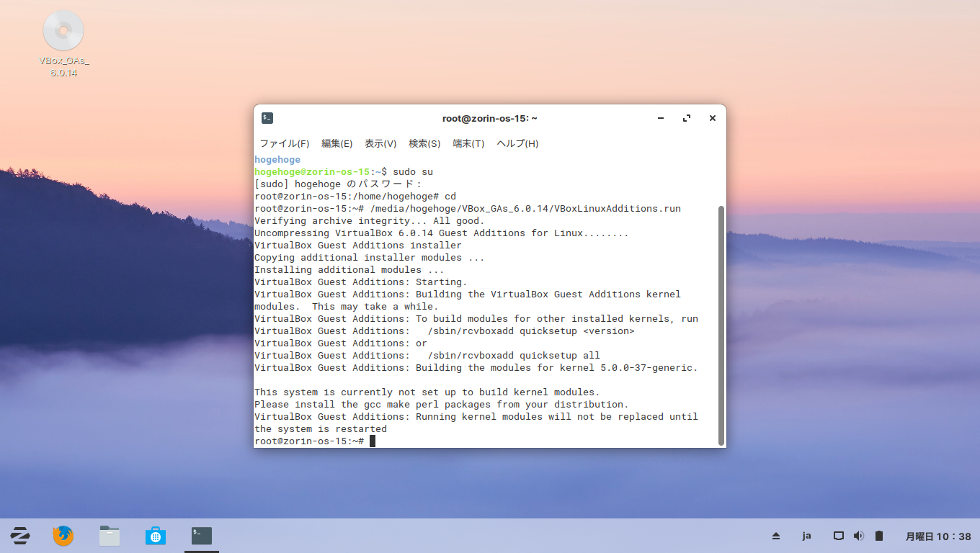
Task: Click the terminal prompt cursor line
Action: [x=315, y=441]
